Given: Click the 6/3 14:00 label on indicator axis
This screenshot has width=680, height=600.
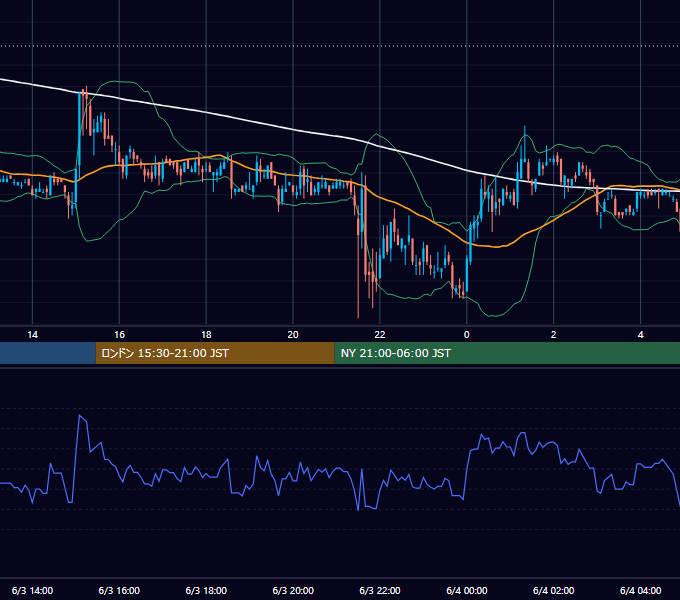Looking at the screenshot, I should 33,590.
